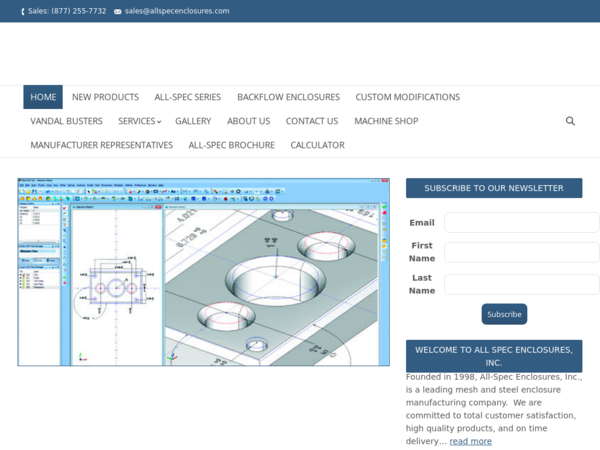Open About Us page
Image resolution: width=600 pixels, height=450 pixels.
tap(248, 121)
